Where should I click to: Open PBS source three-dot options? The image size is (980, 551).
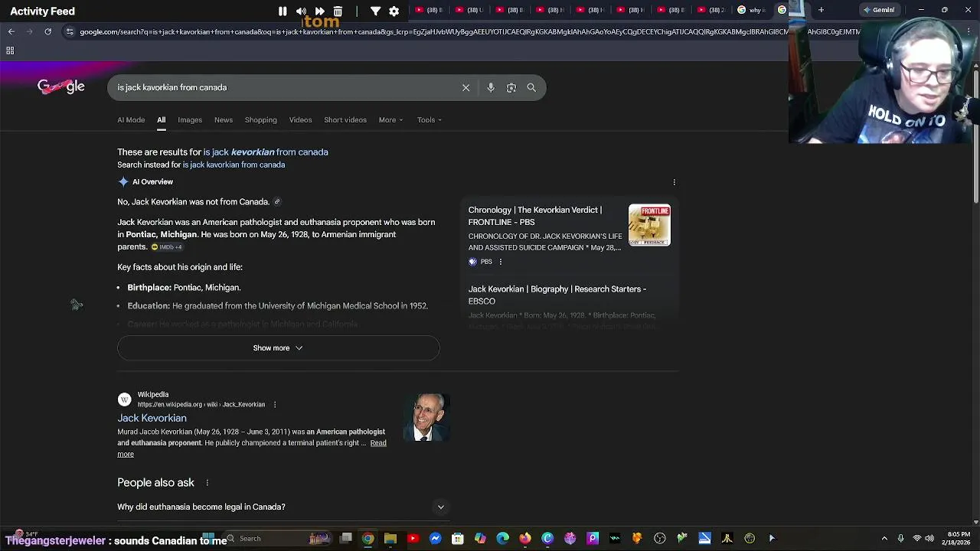[x=501, y=262]
